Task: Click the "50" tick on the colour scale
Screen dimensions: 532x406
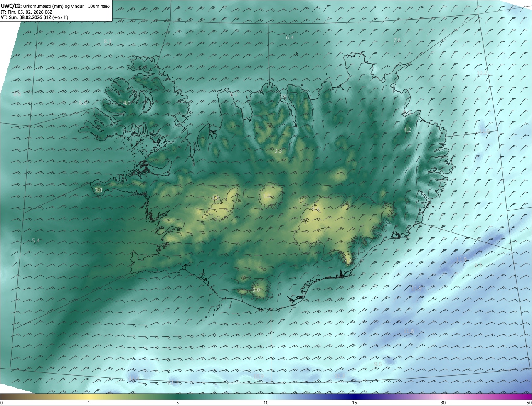Action: point(529,403)
